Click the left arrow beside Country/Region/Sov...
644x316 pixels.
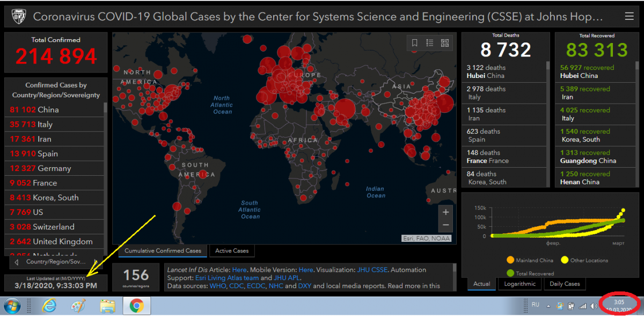pyautogui.click(x=17, y=262)
